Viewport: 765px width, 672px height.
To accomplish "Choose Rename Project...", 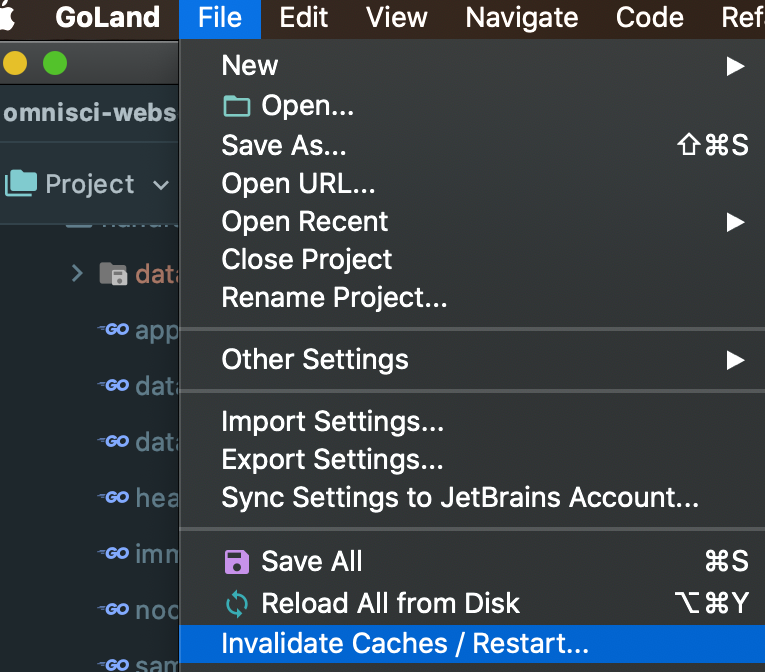I will [x=472, y=297].
